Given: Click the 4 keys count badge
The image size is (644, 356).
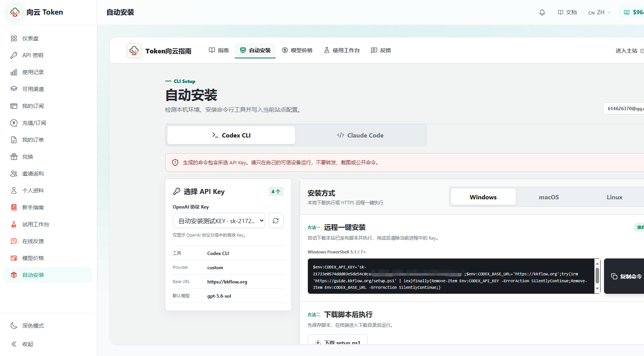Looking at the screenshot, I should tap(276, 191).
